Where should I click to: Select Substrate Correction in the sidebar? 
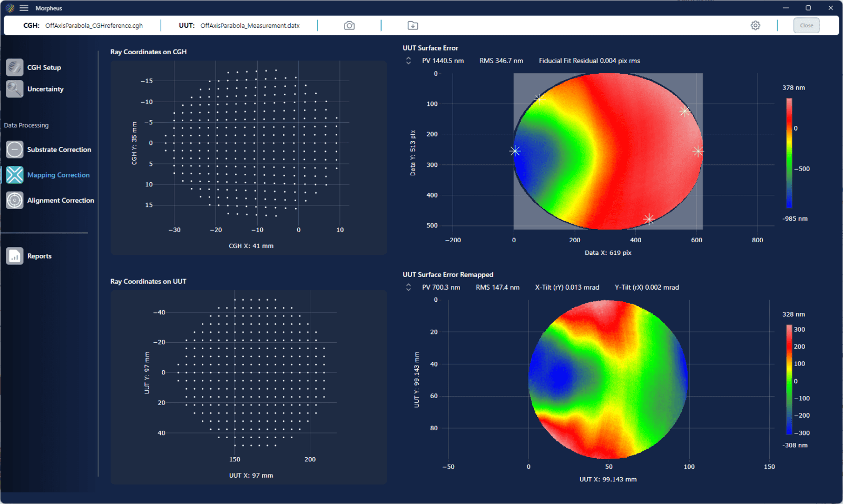tap(59, 149)
